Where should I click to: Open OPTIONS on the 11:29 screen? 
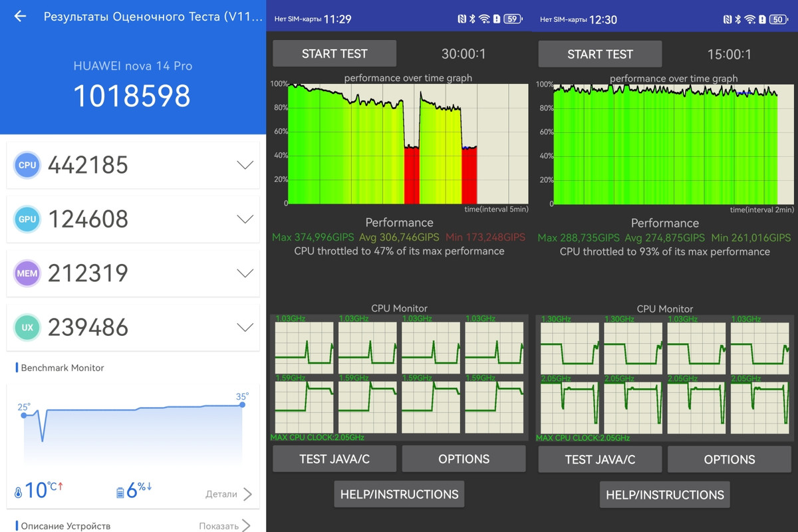pos(464,459)
